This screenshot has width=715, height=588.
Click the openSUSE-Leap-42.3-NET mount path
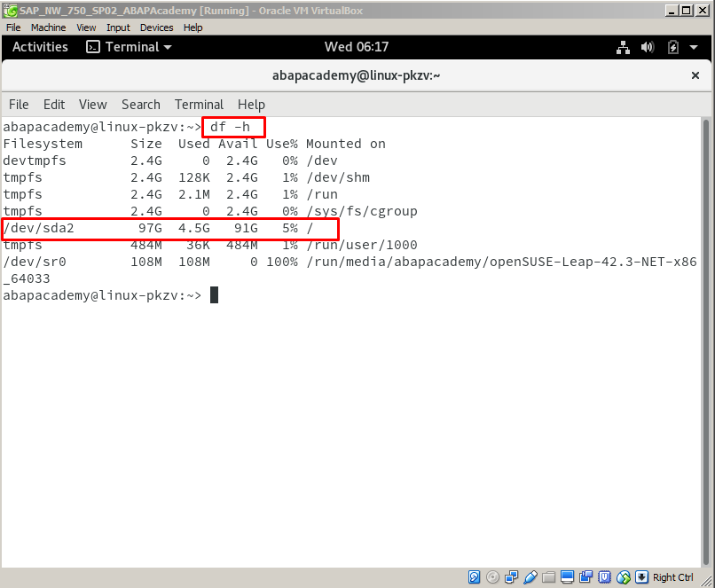click(501, 262)
